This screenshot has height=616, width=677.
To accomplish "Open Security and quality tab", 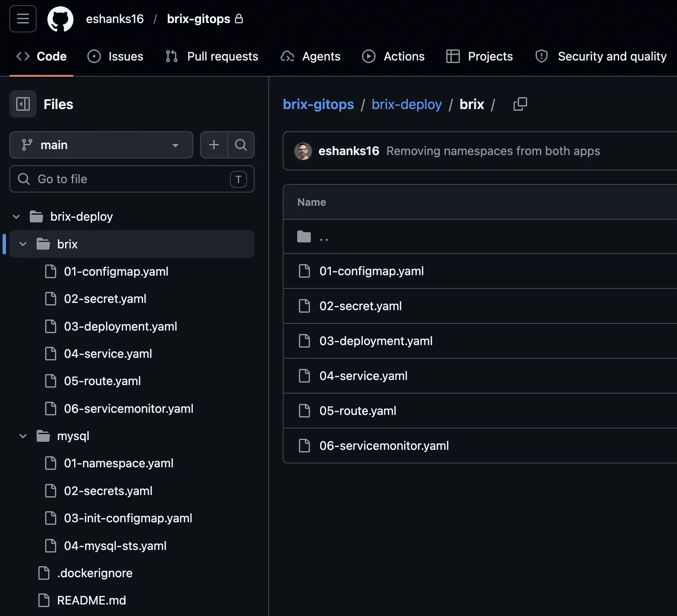I will [x=601, y=56].
